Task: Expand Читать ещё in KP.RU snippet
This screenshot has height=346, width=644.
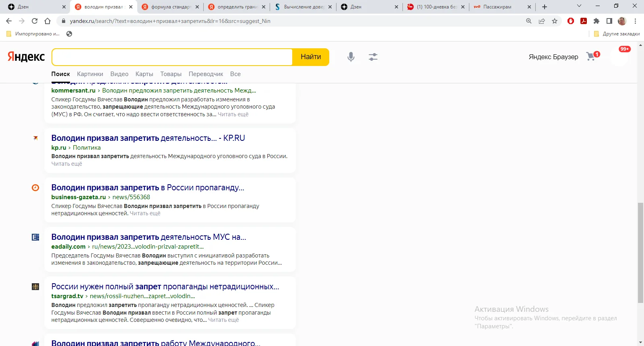Action: click(x=67, y=164)
